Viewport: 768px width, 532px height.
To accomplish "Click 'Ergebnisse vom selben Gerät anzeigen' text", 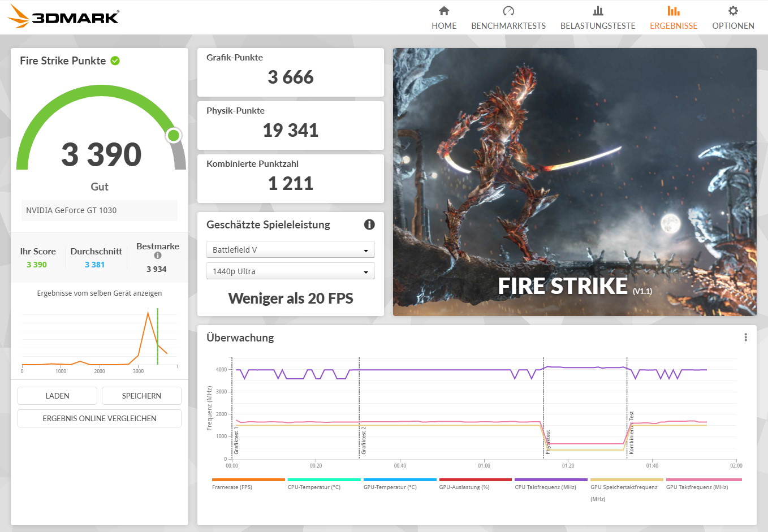I will pyautogui.click(x=100, y=293).
